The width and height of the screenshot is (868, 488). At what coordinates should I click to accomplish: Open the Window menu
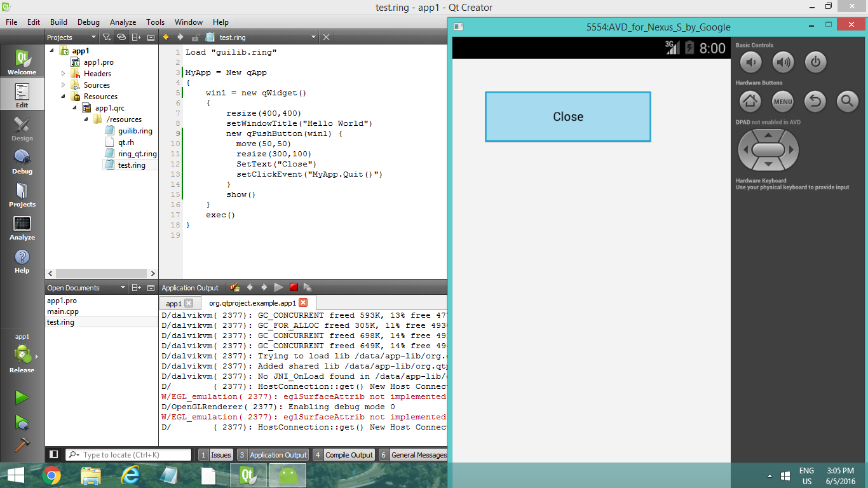(x=188, y=22)
